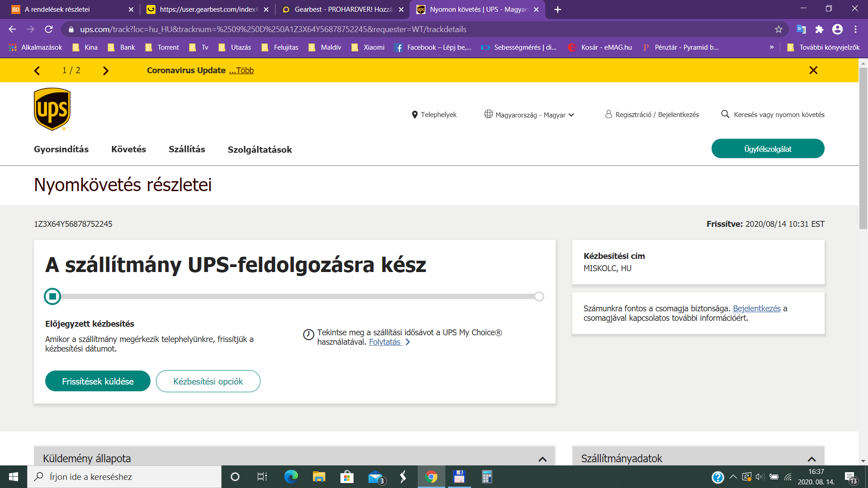Open Kina bookmarks folder

click(x=85, y=47)
